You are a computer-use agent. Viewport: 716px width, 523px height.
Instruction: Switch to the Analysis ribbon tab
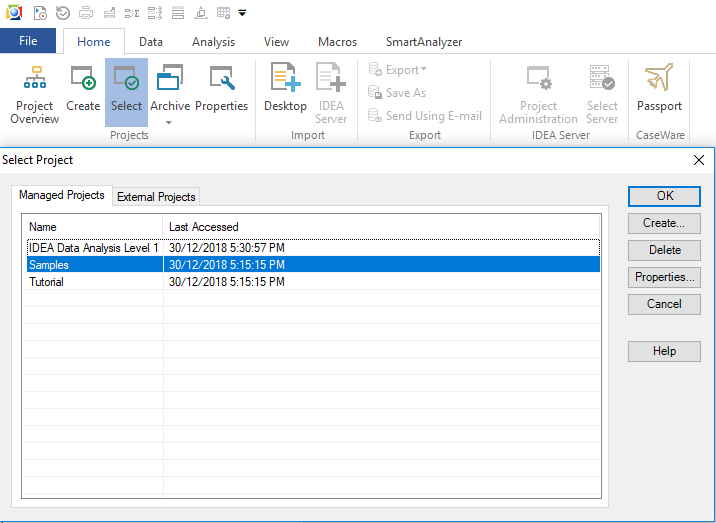(x=213, y=42)
